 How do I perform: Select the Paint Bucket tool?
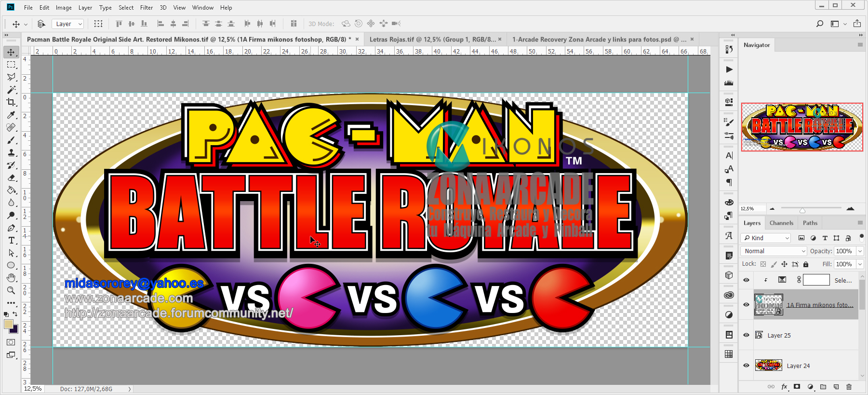point(11,190)
